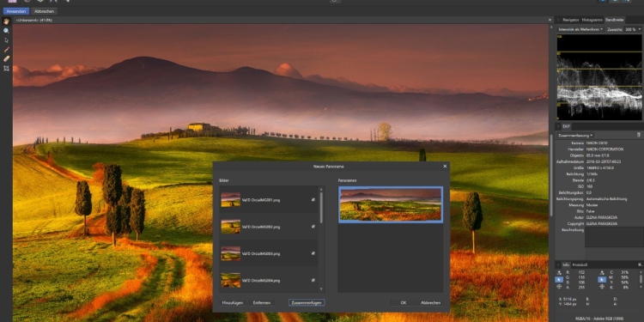Click the Val'D OrciaIMG001.png thumbnail
644x322 pixels.
pyautogui.click(x=230, y=199)
